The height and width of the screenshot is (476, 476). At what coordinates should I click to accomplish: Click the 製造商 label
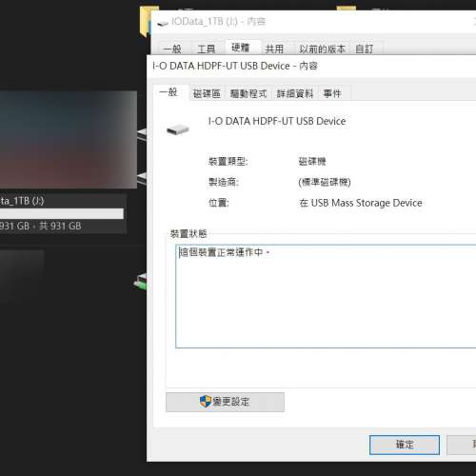click(223, 182)
